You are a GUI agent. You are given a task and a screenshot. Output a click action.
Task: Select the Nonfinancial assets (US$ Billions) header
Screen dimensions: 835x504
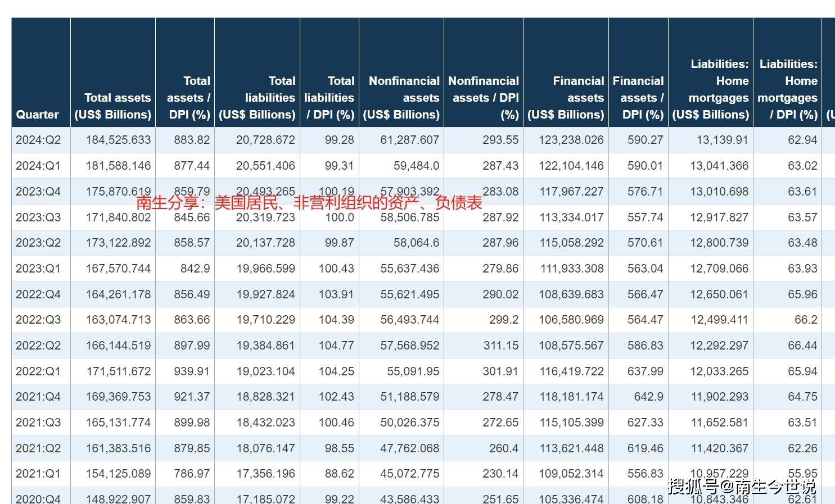click(x=401, y=98)
